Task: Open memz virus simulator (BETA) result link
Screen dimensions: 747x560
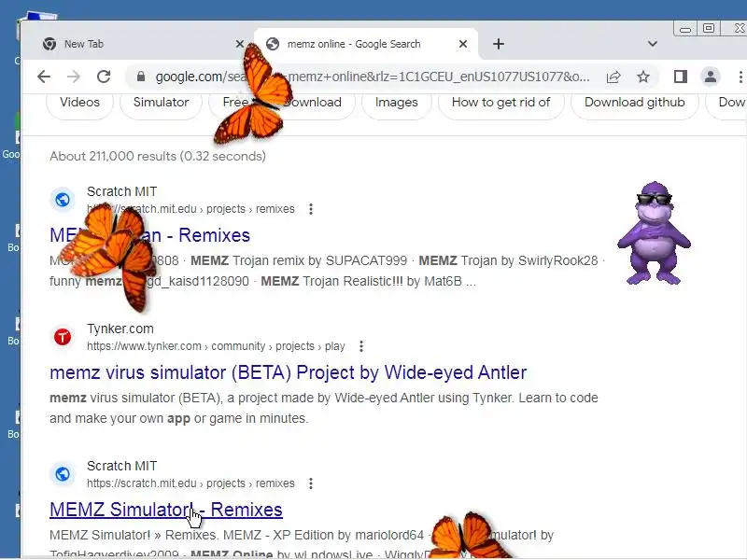Action: [x=289, y=372]
